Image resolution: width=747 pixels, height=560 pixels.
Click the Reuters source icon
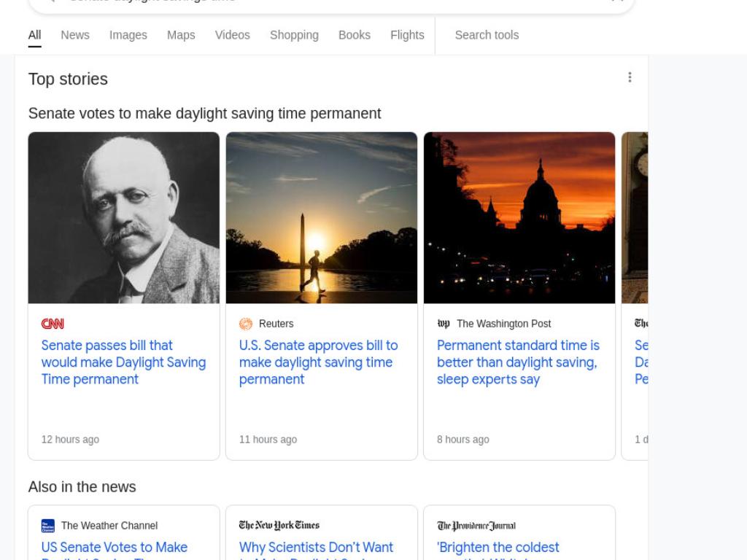[245, 324]
